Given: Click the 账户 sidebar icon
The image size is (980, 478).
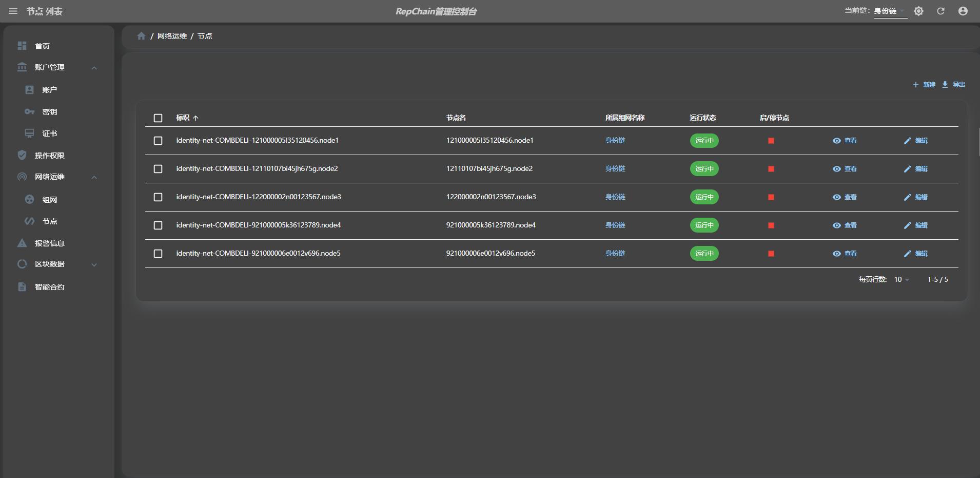Looking at the screenshot, I should click(x=30, y=90).
